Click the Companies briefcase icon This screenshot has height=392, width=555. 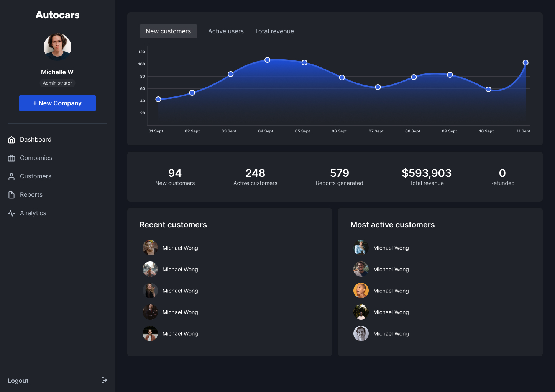[11, 158]
